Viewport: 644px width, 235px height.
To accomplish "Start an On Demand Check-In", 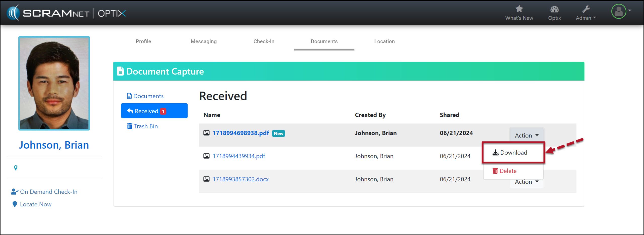I will [x=49, y=192].
